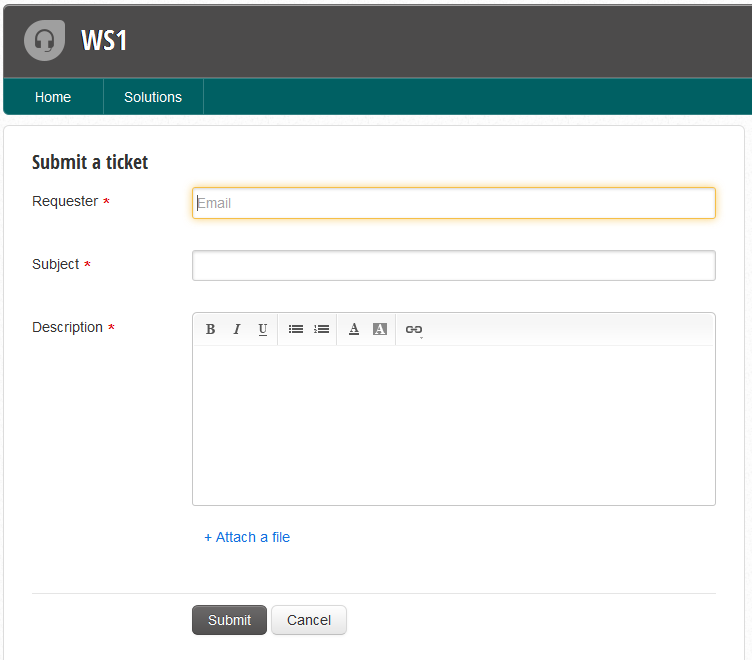Viewport: 752px width, 660px height.
Task: Enable underline formatting in the editor
Action: 263,329
